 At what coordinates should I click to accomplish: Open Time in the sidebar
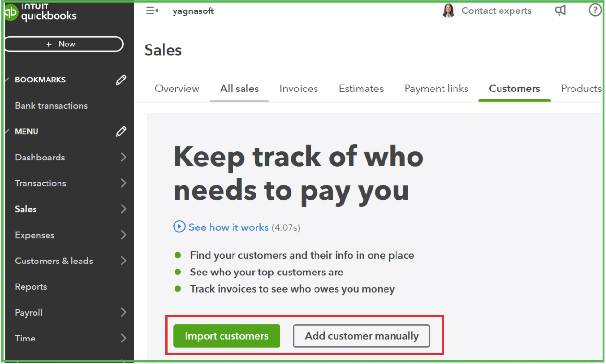[25, 338]
